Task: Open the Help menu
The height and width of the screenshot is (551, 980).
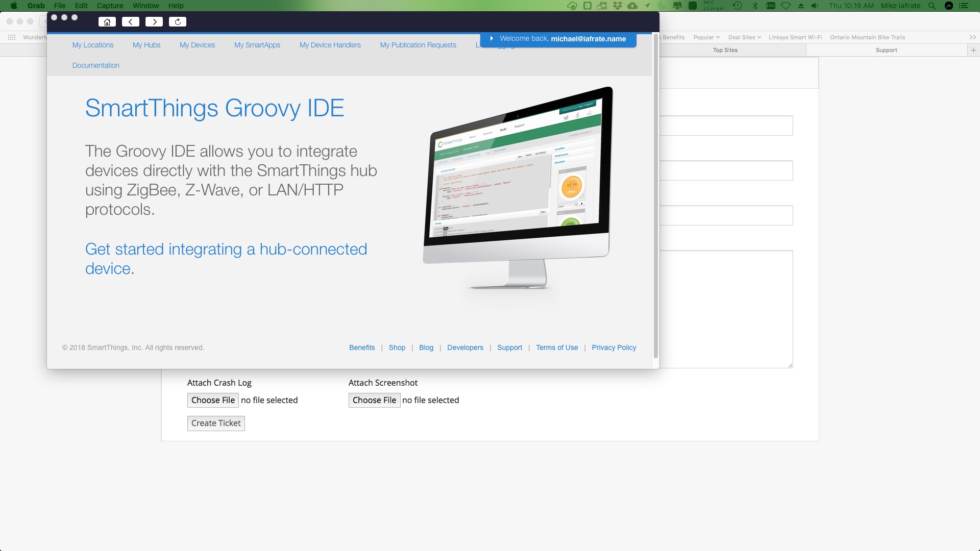Action: pos(176,6)
